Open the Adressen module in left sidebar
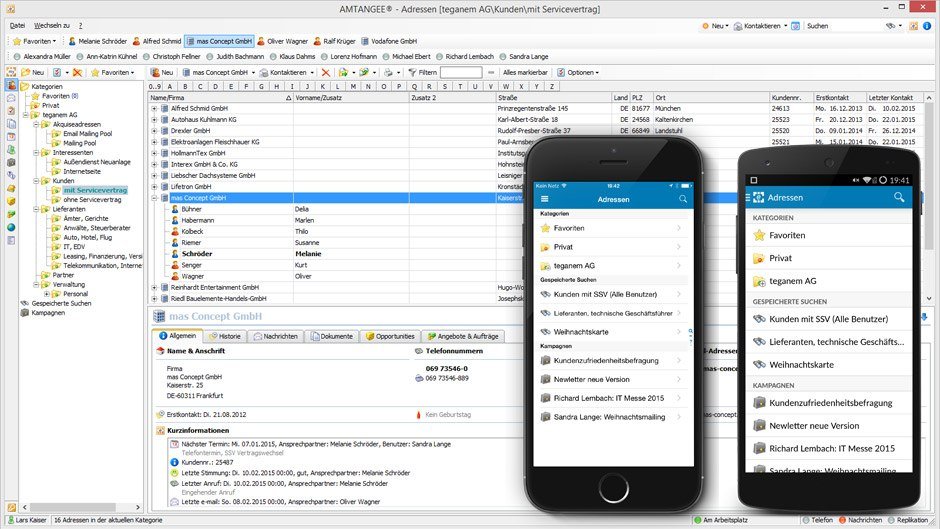This screenshot has height=529, width=940. (x=11, y=86)
